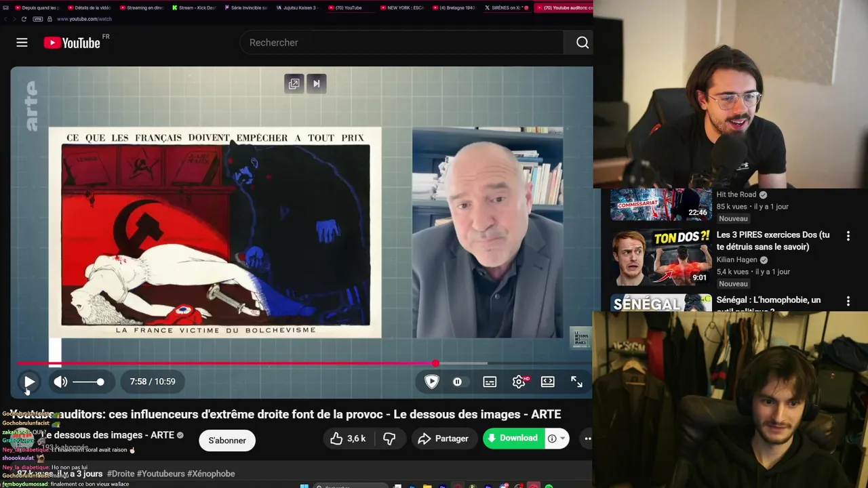Toggle the browser VPN badge
868x488 pixels.
(39, 19)
